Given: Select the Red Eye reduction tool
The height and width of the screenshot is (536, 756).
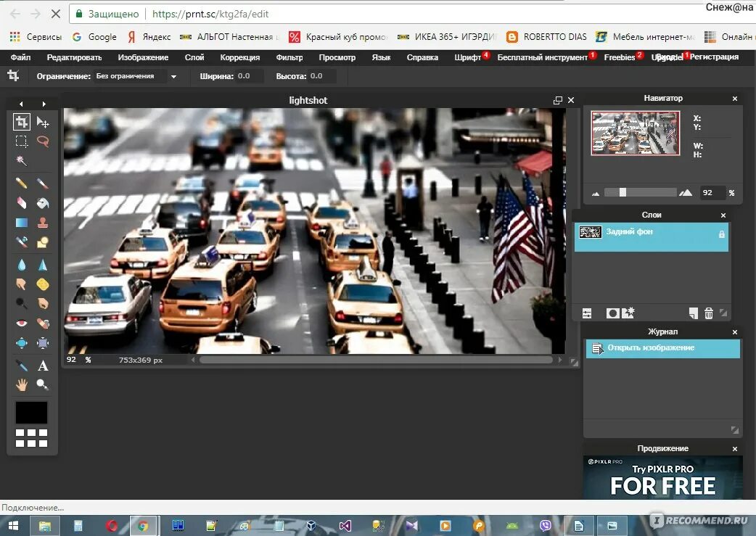Looking at the screenshot, I should pyautogui.click(x=21, y=323).
